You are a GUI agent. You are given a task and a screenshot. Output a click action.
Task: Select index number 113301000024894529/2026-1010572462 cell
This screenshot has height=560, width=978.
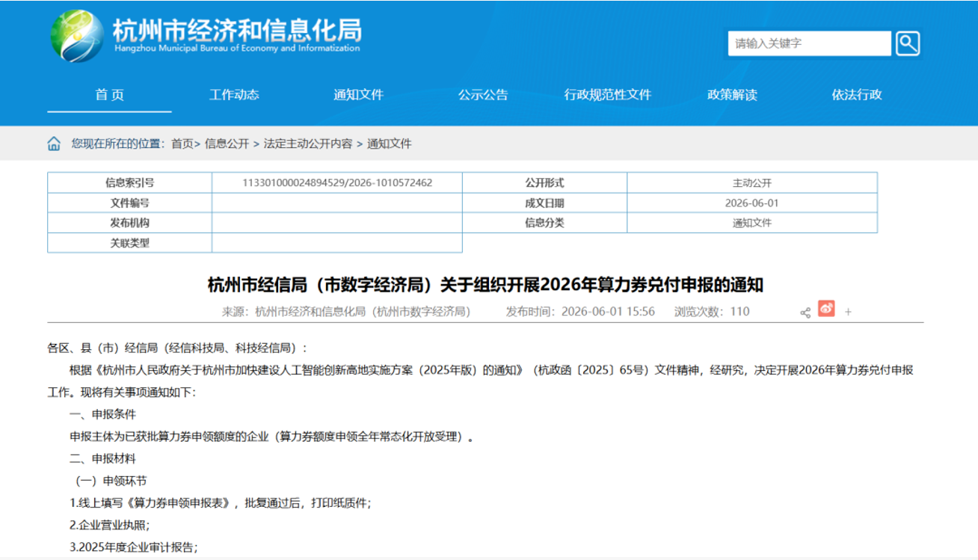[337, 182]
